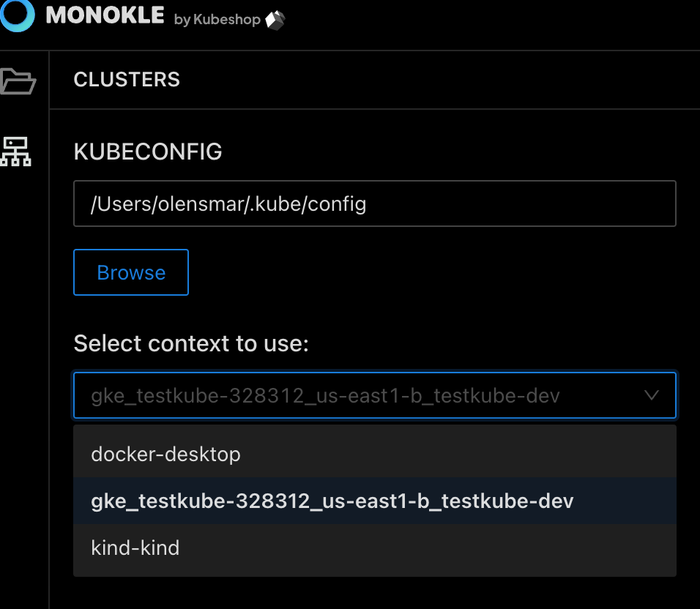
Task: Open the file explorer folder icon
Action: 18,81
